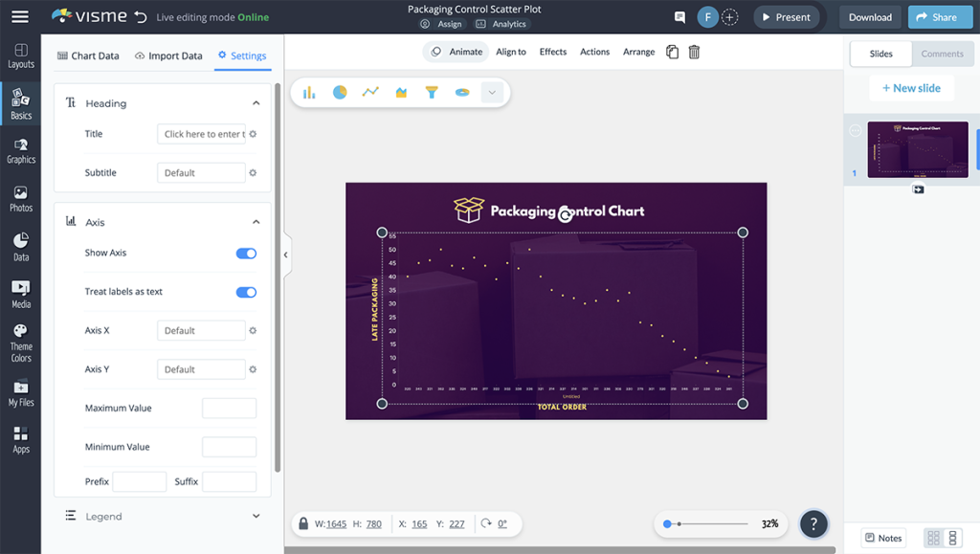
Task: Pick the funnel chart type icon
Action: [x=431, y=92]
